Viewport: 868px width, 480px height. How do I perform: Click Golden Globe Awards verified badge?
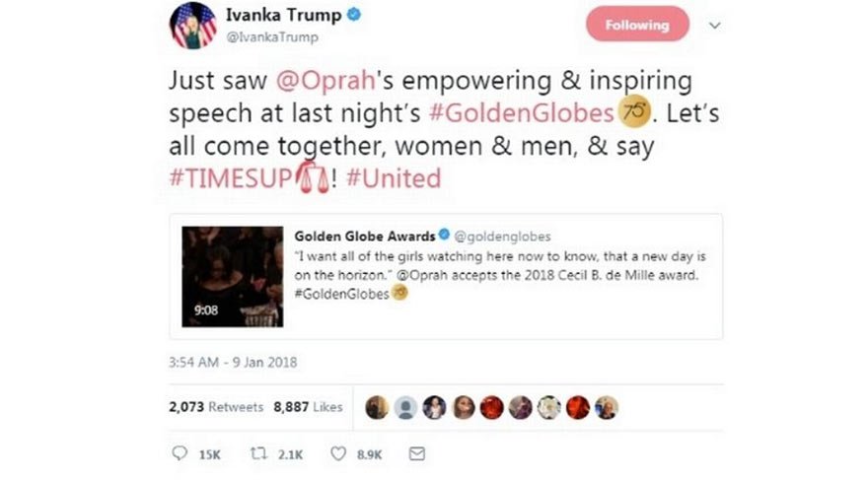pos(444,235)
